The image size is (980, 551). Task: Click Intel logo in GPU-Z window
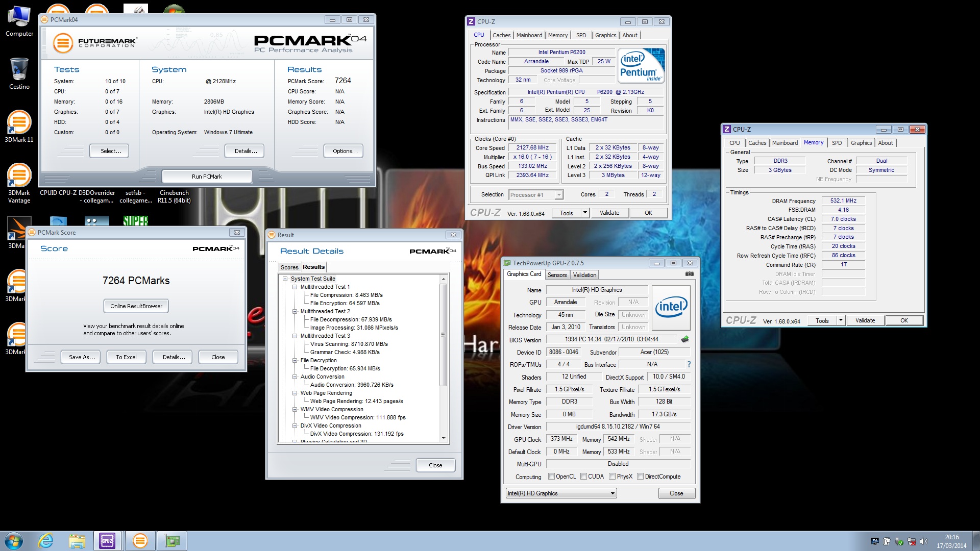pyautogui.click(x=671, y=308)
